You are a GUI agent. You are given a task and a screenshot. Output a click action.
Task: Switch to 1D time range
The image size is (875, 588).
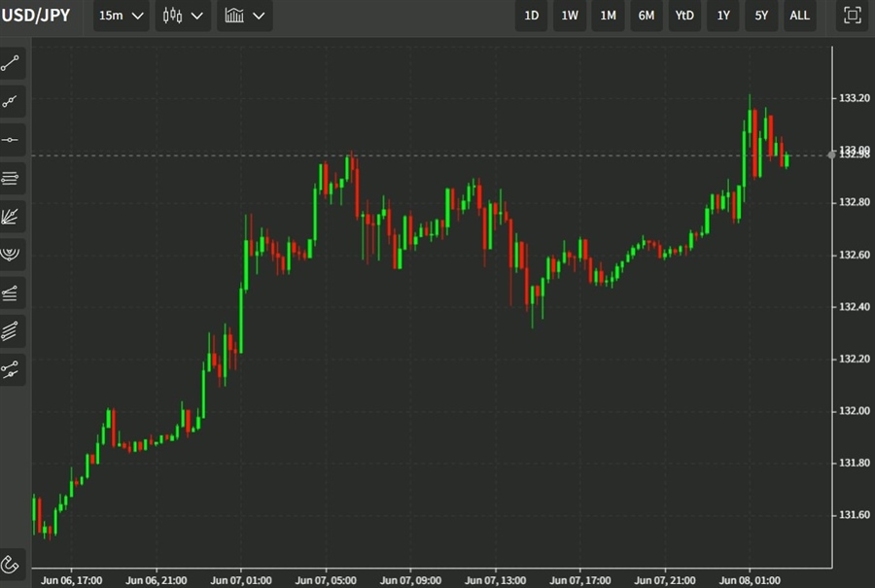tap(532, 16)
